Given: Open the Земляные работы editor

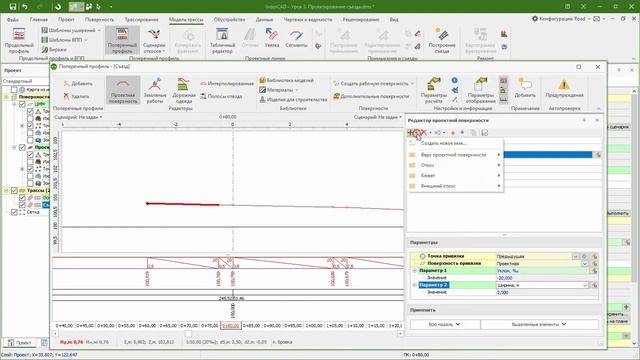Looking at the screenshot, I should [155, 90].
